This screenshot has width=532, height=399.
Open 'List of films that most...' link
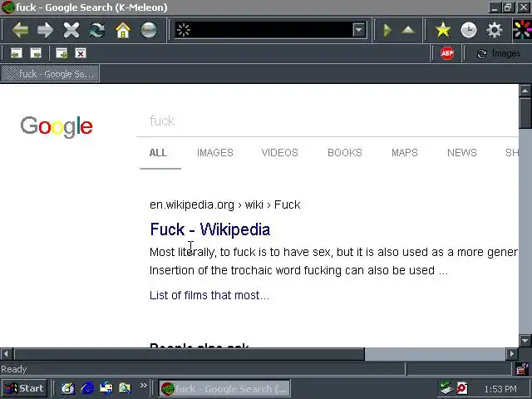tap(209, 295)
